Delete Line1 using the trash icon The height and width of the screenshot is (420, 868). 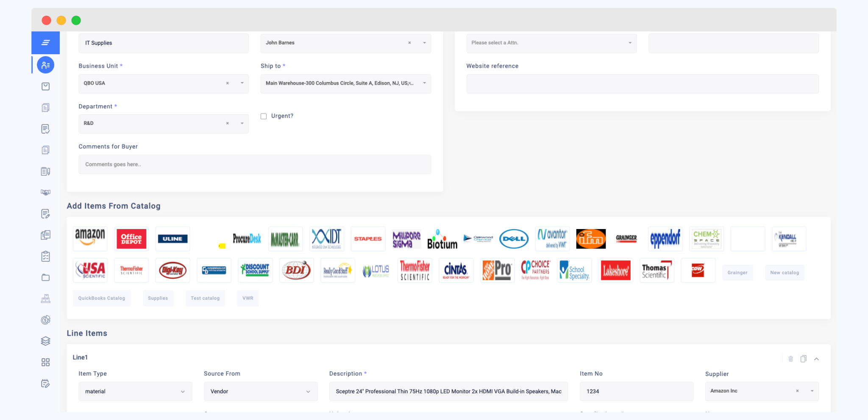point(790,359)
